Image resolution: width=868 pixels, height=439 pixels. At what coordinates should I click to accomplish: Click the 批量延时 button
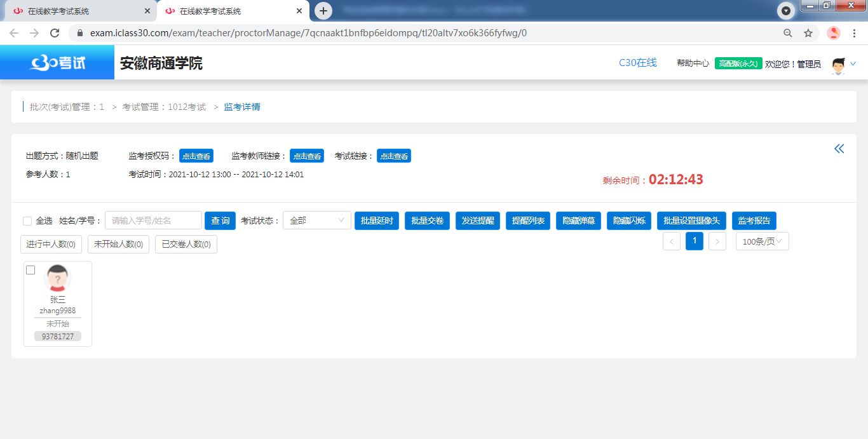click(376, 220)
